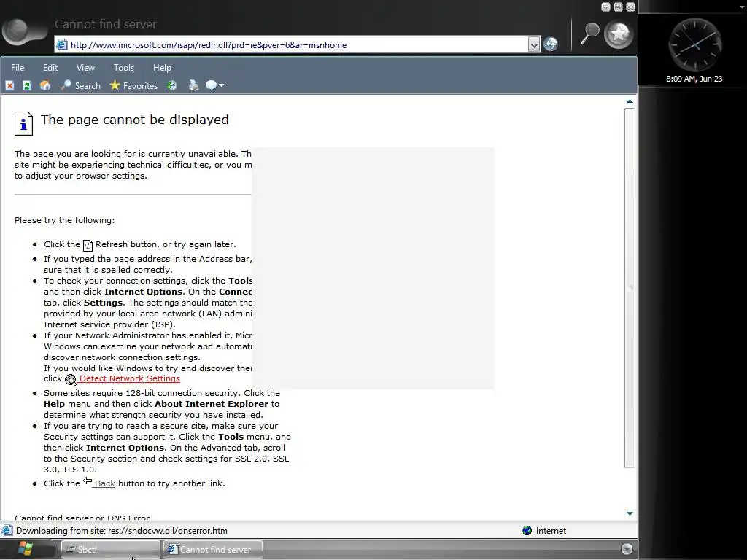
Task: Open the Edit menu
Action: (50, 68)
